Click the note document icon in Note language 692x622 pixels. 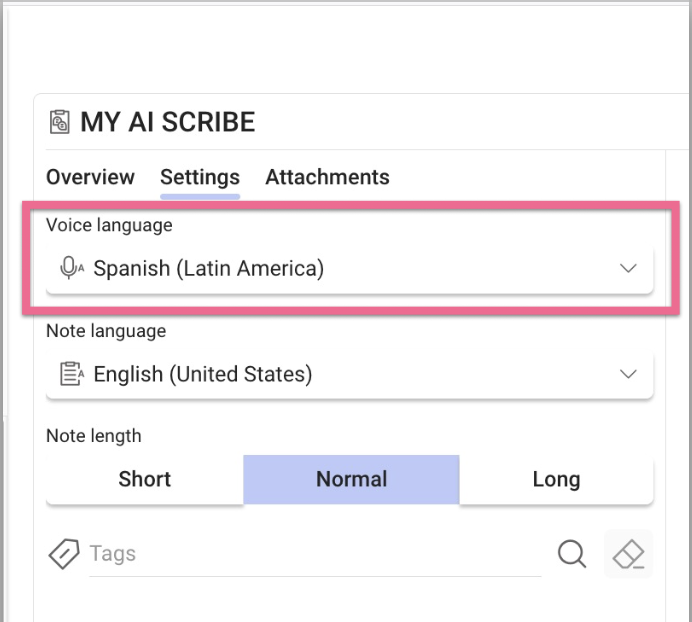click(x=71, y=374)
